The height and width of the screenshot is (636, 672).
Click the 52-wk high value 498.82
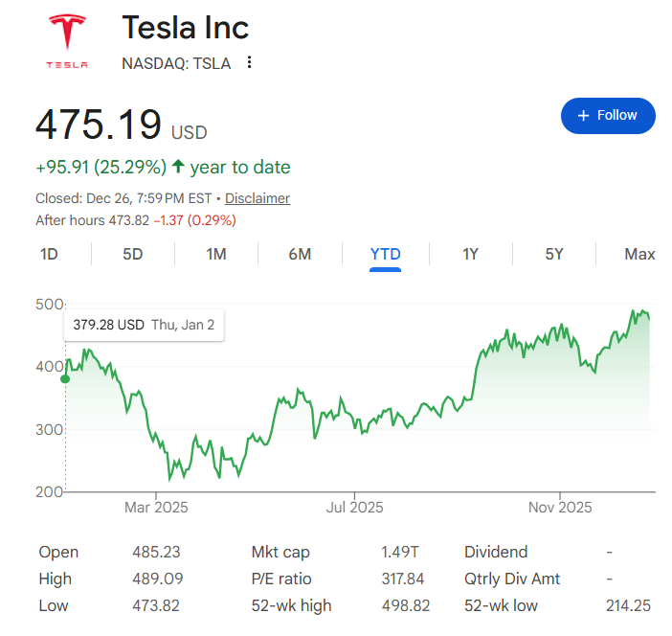[405, 605]
